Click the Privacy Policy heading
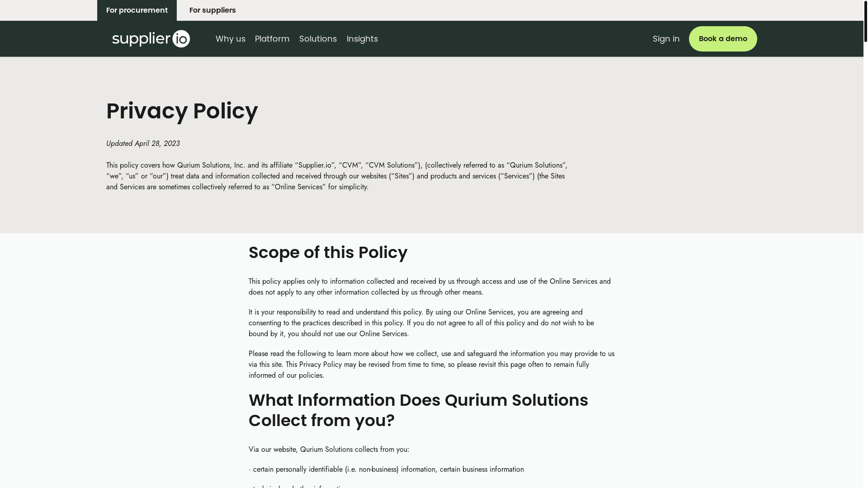This screenshot has width=868, height=488. point(182,111)
